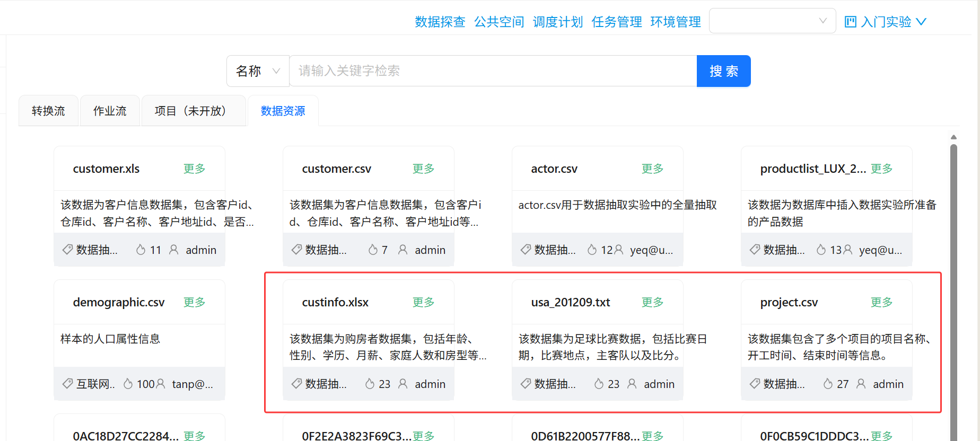
Task: Click the tag icon on productlist_LUX card
Action: pyautogui.click(x=755, y=250)
